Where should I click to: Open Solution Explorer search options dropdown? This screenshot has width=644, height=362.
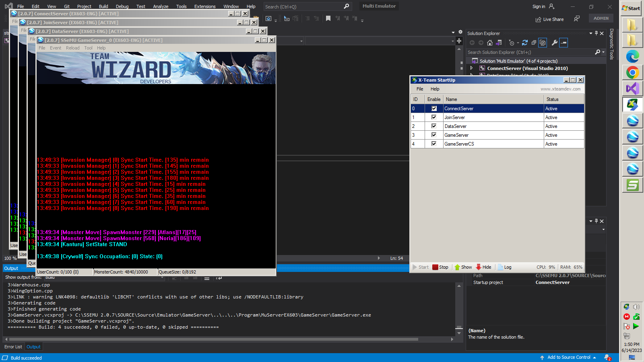click(x=603, y=52)
